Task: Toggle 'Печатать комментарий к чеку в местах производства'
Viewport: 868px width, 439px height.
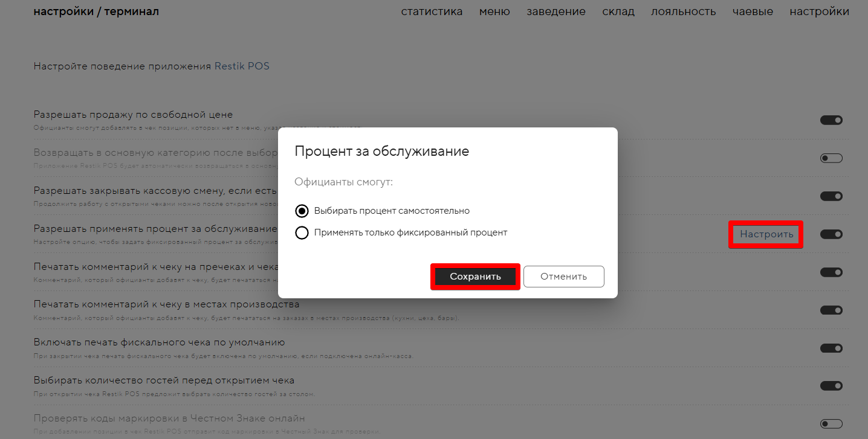Action: click(x=831, y=310)
